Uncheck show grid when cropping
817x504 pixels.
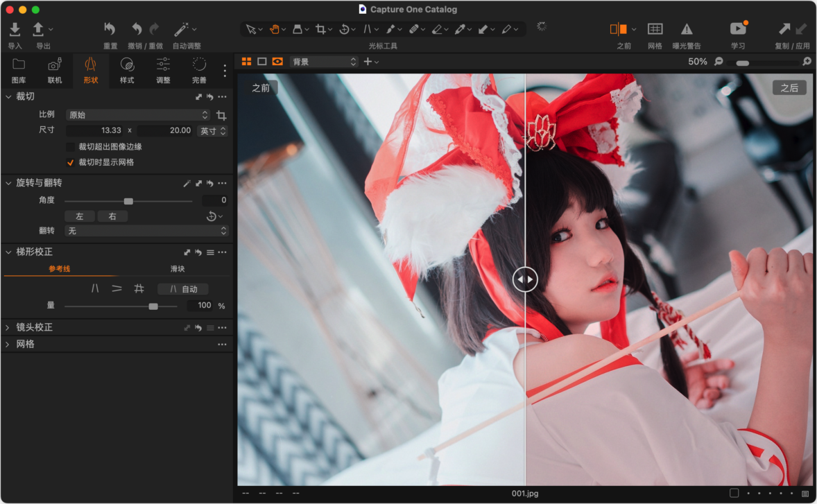click(x=70, y=162)
